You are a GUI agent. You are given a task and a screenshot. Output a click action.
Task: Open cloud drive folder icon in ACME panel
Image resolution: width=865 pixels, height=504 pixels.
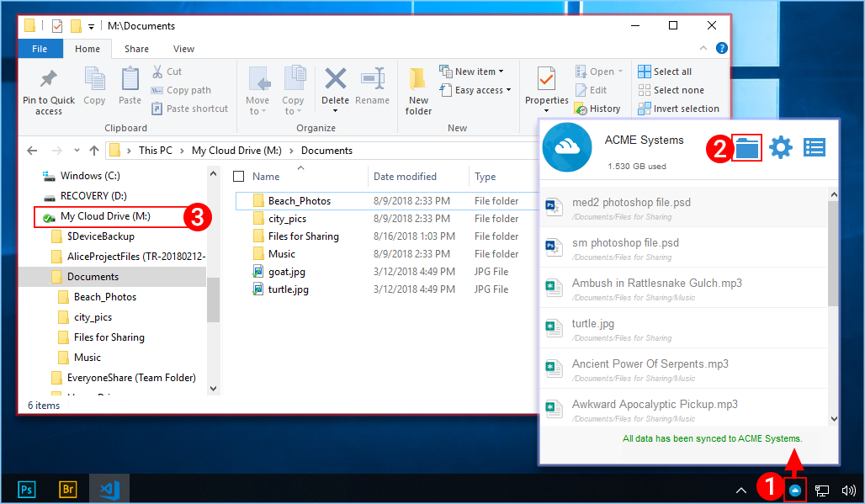pyautogui.click(x=747, y=148)
